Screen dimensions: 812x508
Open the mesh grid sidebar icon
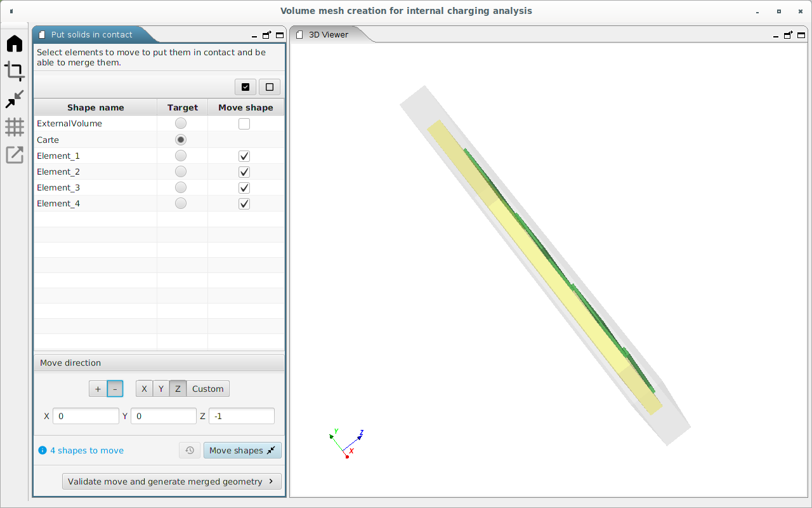click(x=15, y=127)
